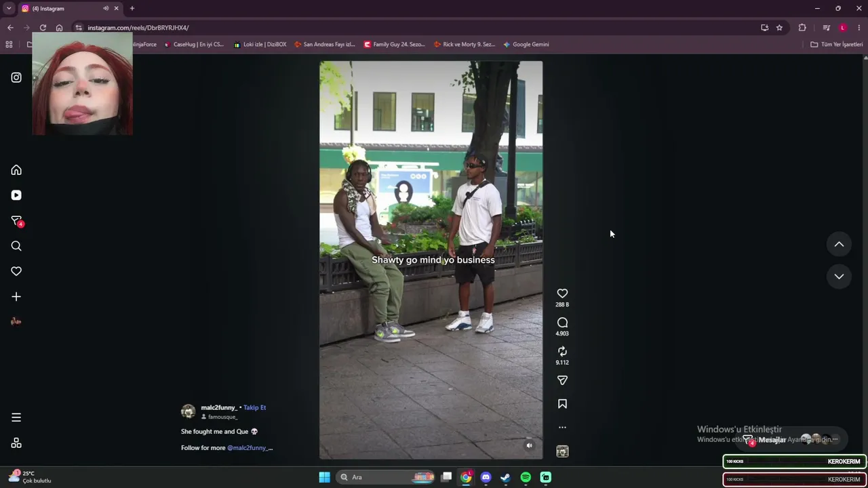868x488 pixels.
Task: Open Family Guy 24. Sezon bookmark
Action: tap(394, 45)
